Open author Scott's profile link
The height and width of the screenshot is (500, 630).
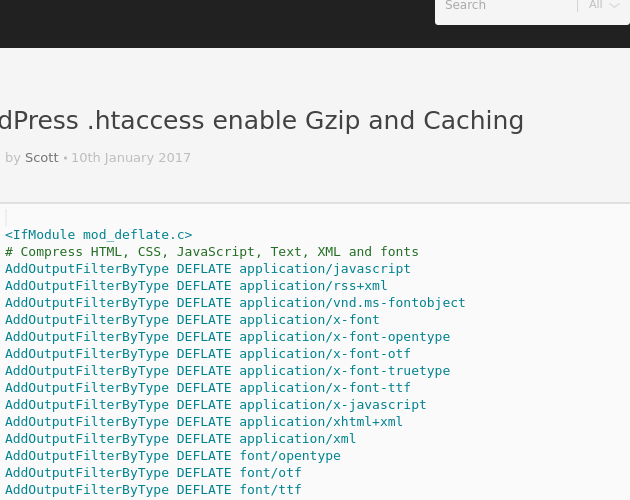coord(42,158)
